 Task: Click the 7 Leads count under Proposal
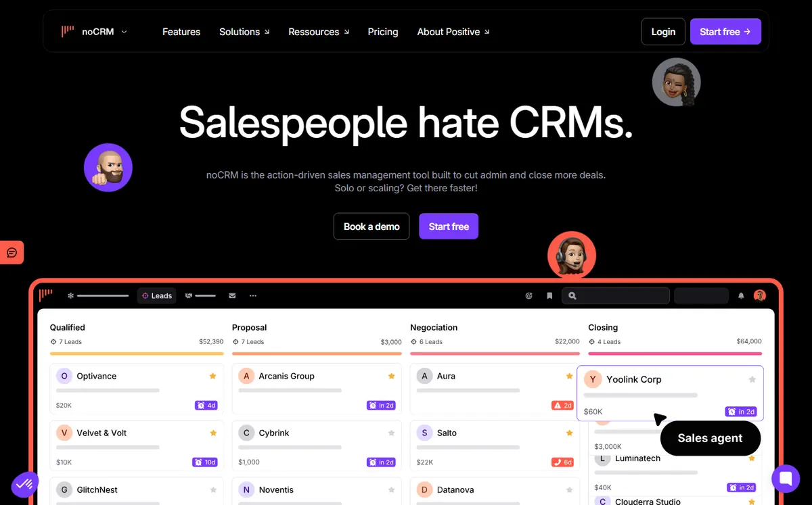pos(252,341)
